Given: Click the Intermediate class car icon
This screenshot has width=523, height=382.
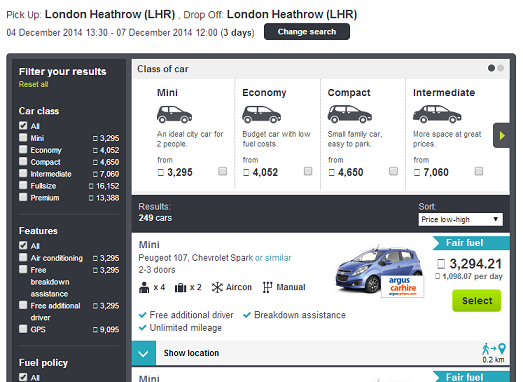Looking at the screenshot, I should (x=437, y=114).
